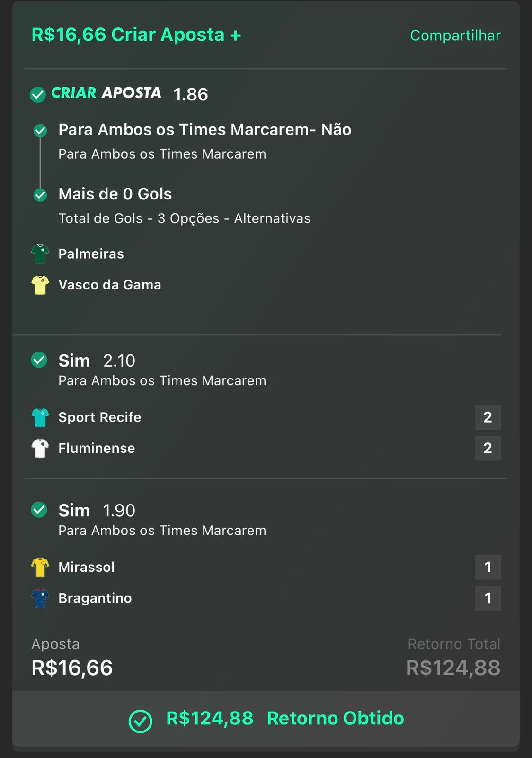
Task: Click the Mirassol score box
Action: [x=488, y=567]
